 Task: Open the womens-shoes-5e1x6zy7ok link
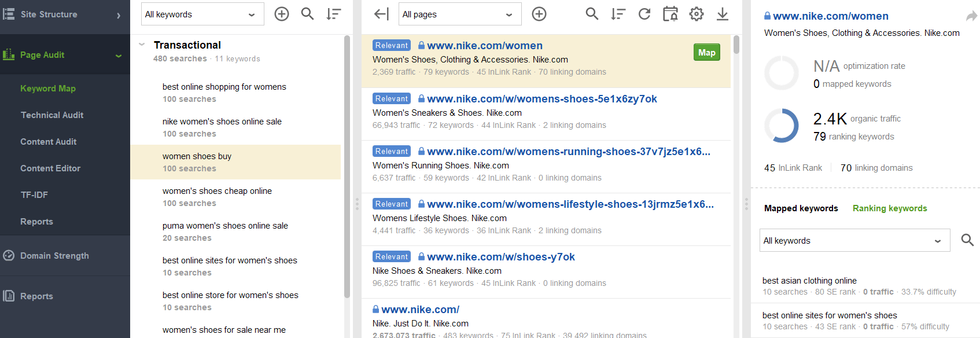click(x=542, y=99)
